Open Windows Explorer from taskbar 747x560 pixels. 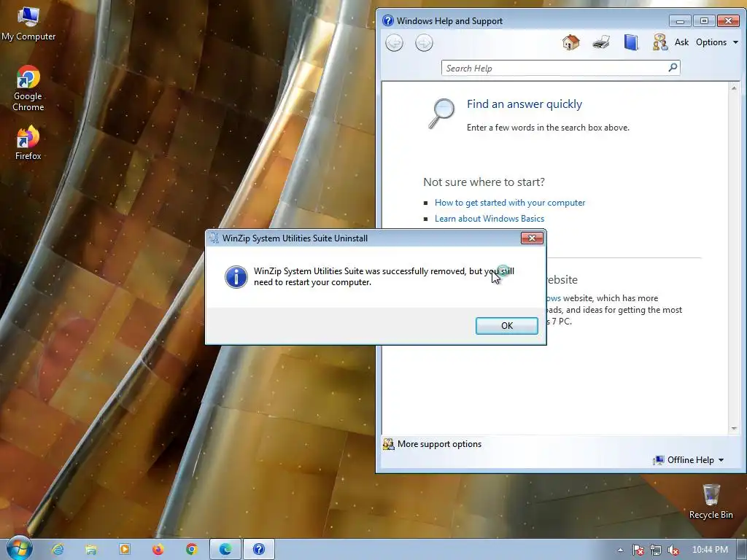[x=91, y=550]
